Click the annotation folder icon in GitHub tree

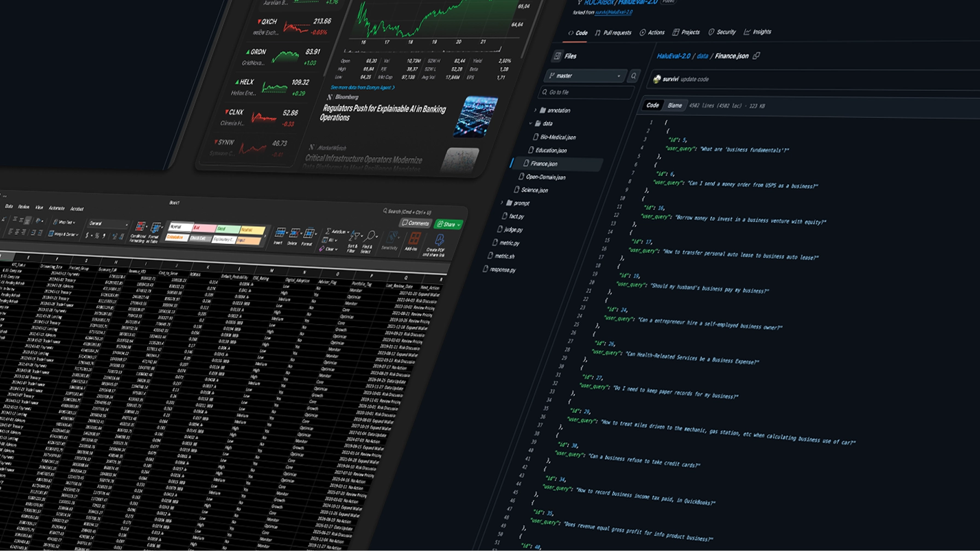(x=543, y=110)
